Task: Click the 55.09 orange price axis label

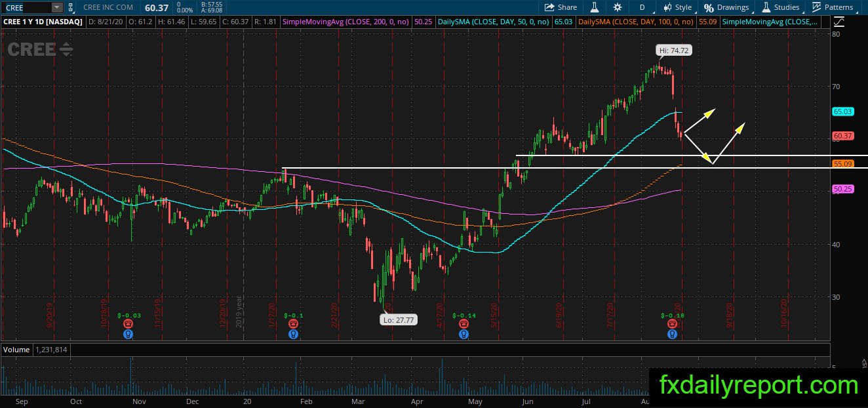Action: click(x=842, y=163)
